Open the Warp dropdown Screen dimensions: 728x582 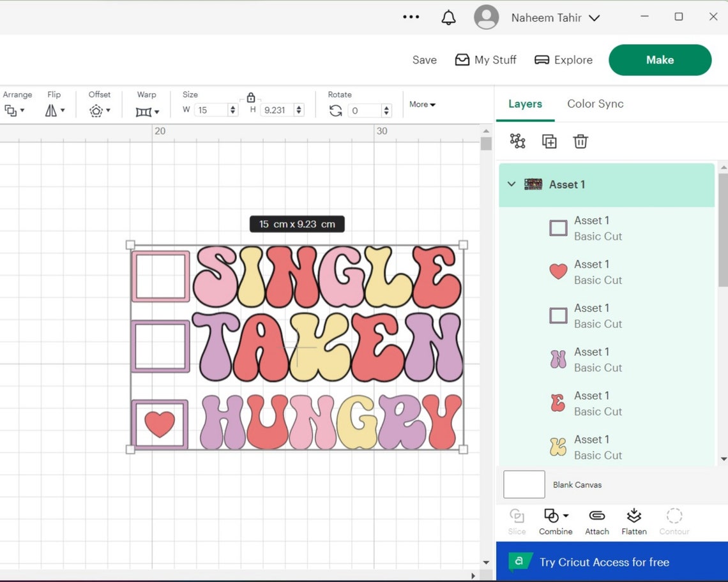(x=146, y=110)
